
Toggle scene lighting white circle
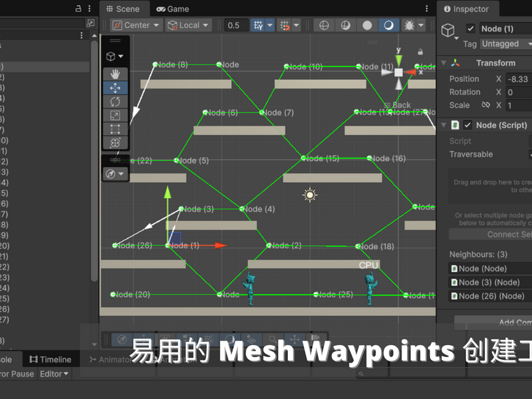click(367, 25)
